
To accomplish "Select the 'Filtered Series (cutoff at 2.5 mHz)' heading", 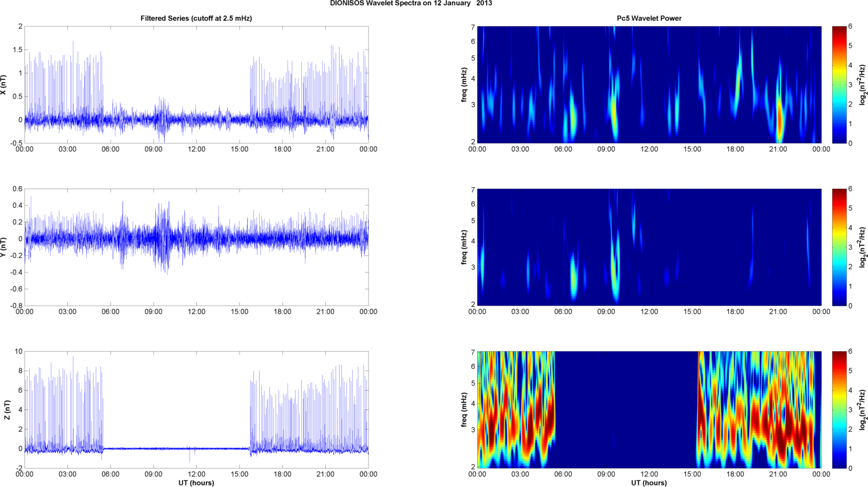I will point(196,18).
